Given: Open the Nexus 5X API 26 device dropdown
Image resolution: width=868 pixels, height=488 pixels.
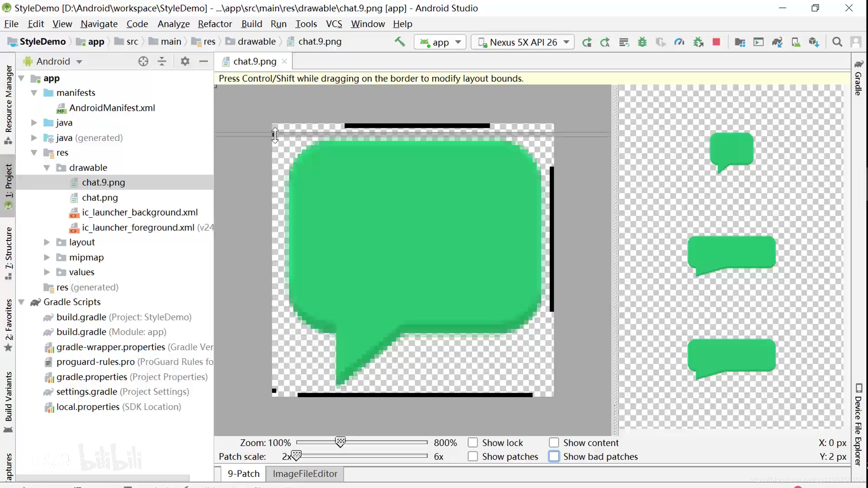Looking at the screenshot, I should 523,41.
